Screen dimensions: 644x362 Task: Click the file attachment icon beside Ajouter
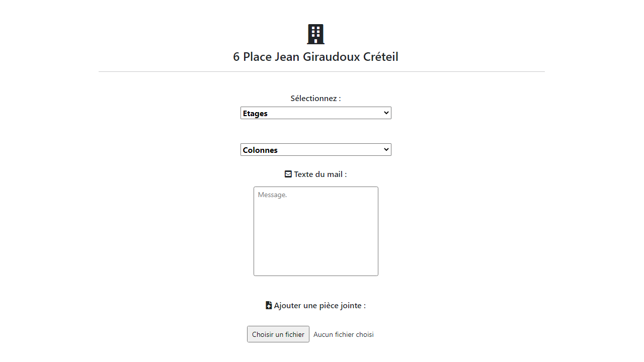(269, 305)
